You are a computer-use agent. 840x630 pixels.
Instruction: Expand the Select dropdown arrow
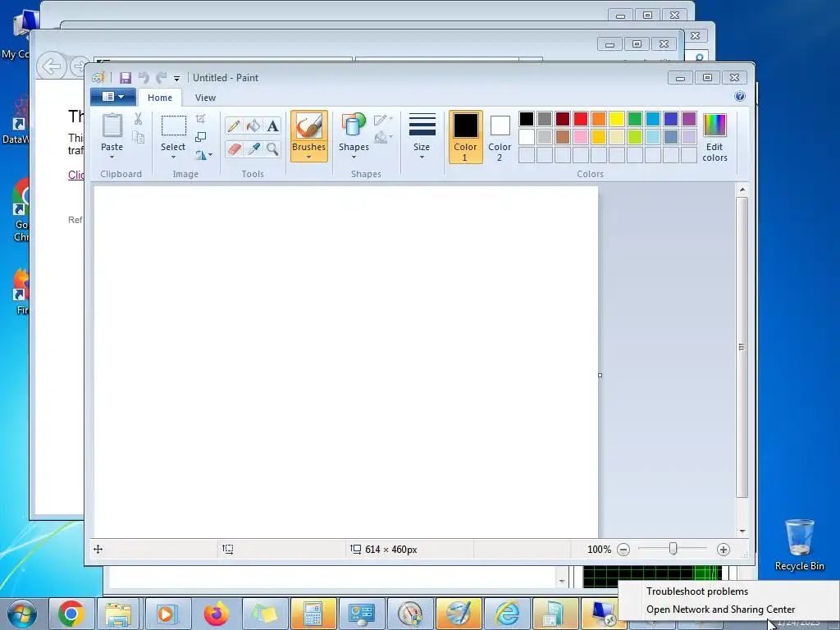click(173, 157)
